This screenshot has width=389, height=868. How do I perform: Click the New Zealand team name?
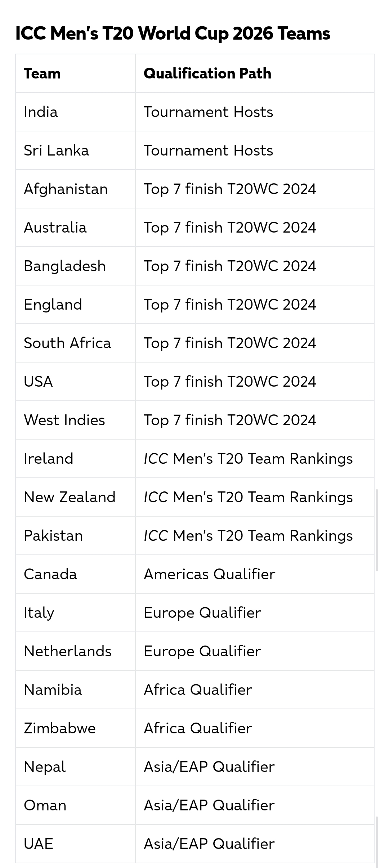click(70, 497)
